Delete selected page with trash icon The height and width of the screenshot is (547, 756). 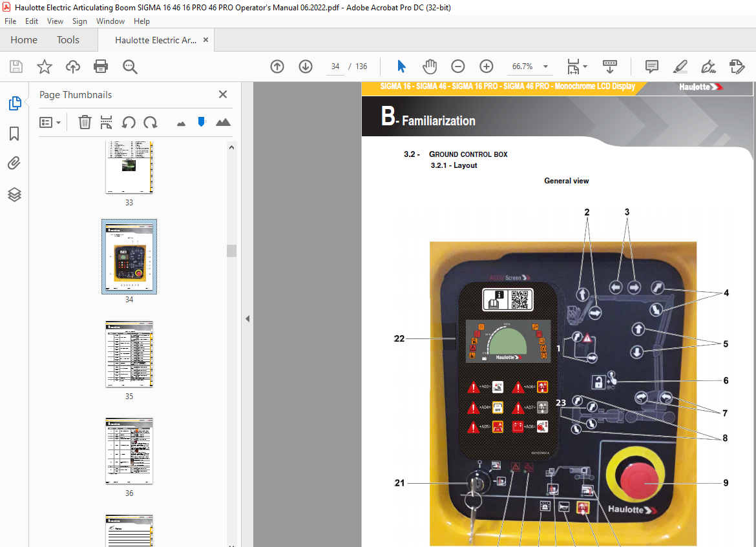pos(85,123)
